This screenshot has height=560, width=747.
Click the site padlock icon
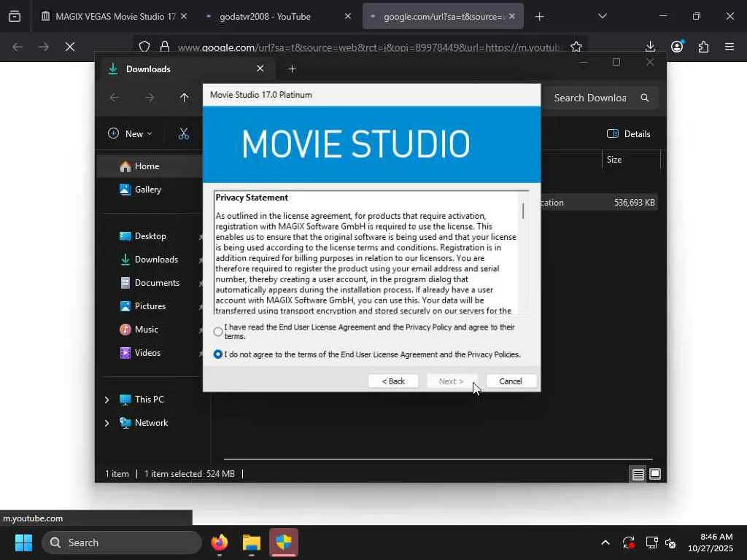click(165, 47)
